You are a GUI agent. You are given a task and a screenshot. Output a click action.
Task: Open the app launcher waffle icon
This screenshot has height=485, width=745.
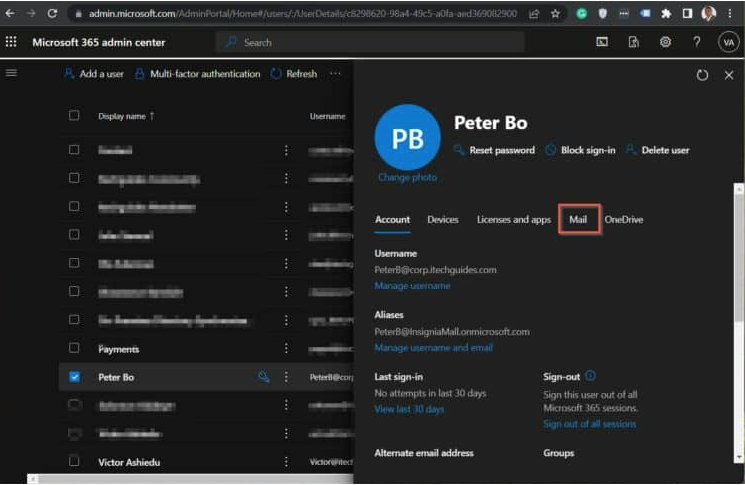(11, 42)
